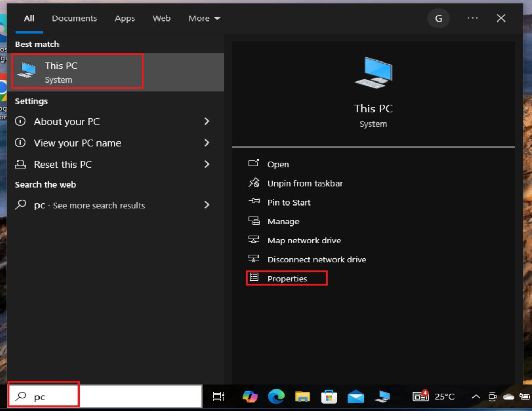This screenshot has width=532, height=411.
Task: Choose Open in This PC actions
Action: coord(278,165)
